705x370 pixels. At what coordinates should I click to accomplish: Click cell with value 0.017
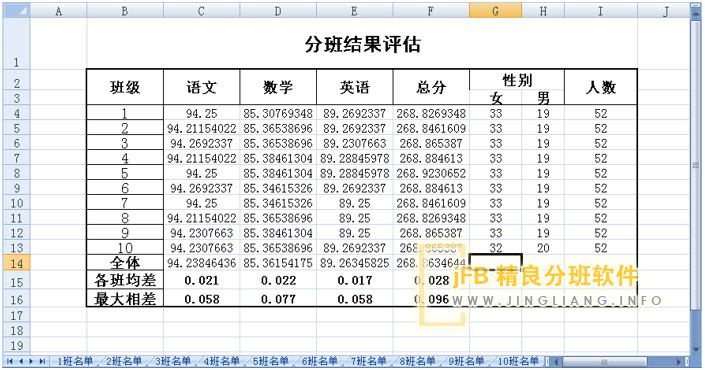click(354, 281)
